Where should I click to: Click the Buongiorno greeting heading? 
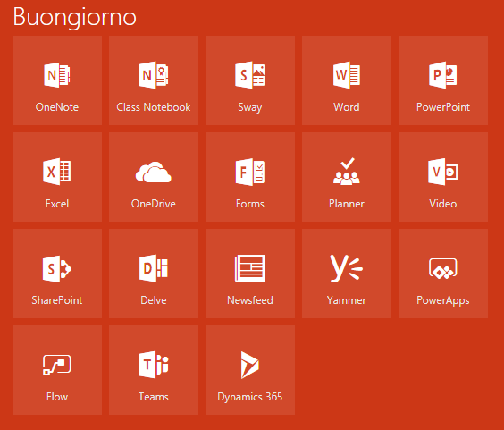pyautogui.click(x=74, y=17)
